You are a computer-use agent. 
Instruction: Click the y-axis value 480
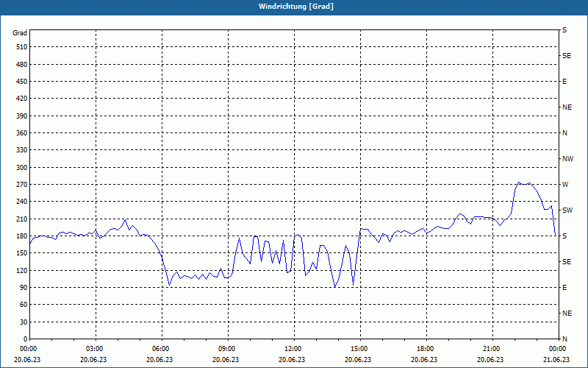(22, 65)
